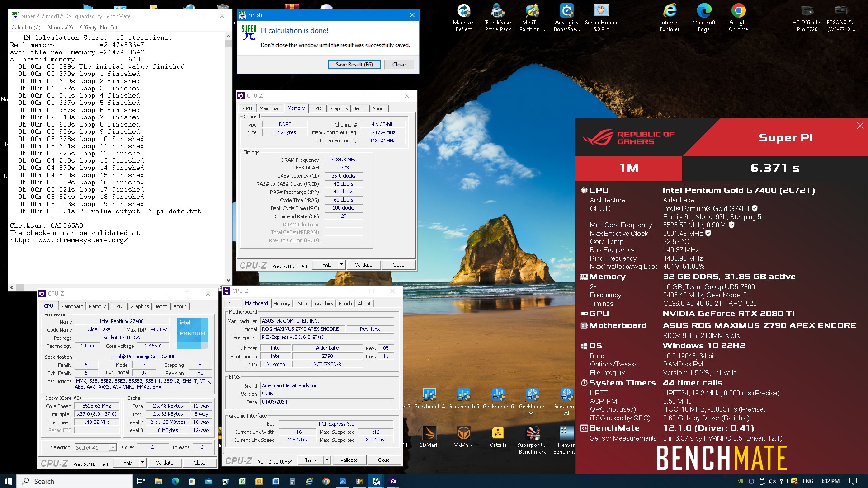
Task: Open NVIDIA tray icon
Action: (741, 481)
